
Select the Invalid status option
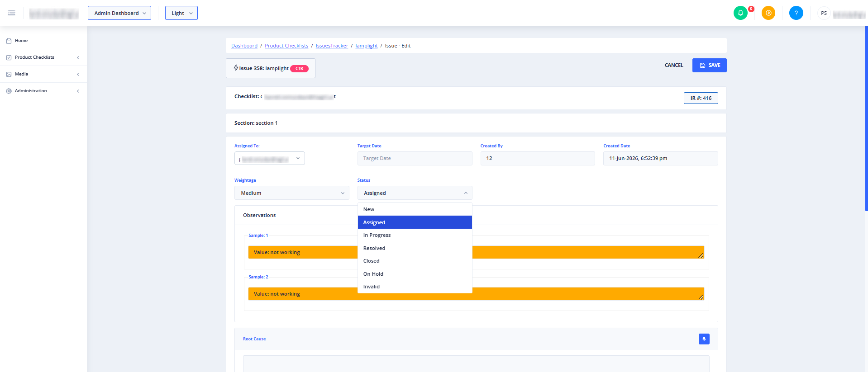[415, 287]
